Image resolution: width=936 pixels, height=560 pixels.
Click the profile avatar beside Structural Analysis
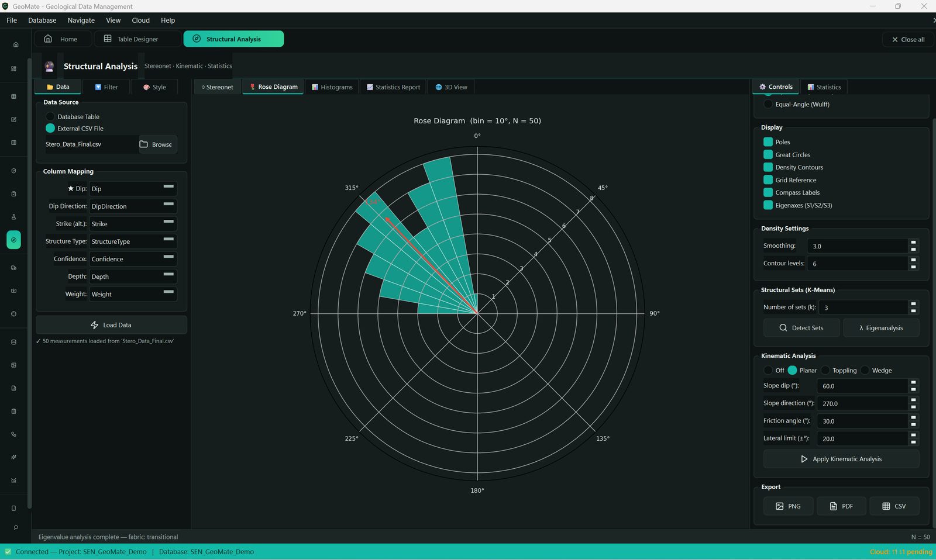click(x=49, y=66)
